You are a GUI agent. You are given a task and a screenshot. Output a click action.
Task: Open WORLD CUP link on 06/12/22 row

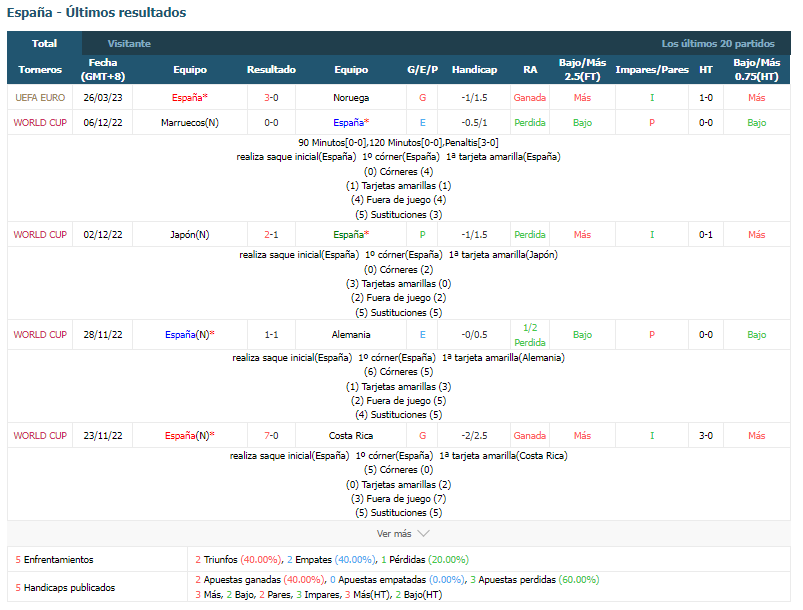[x=40, y=122]
